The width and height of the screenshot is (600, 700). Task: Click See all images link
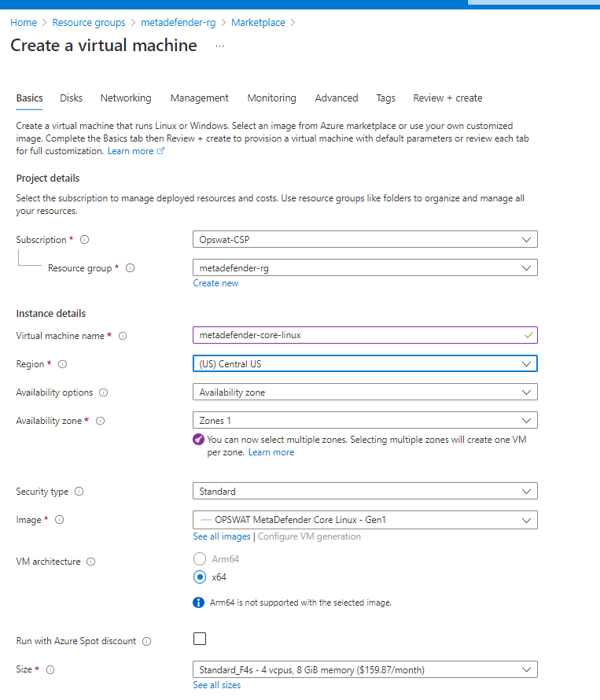tap(222, 536)
